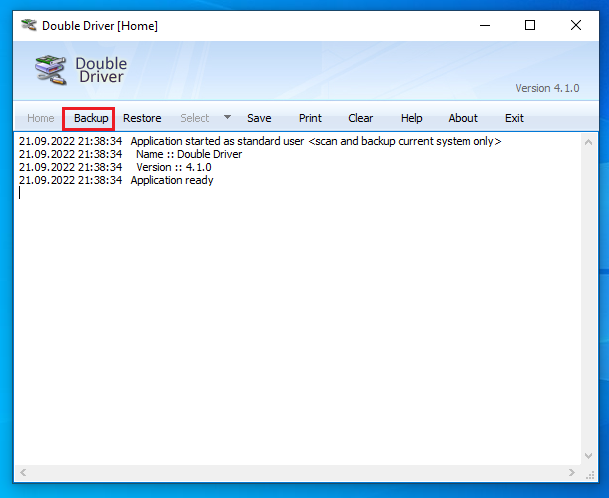Click the Double Driver title bar icon
Viewport: 609px width, 498px height.
29,26
